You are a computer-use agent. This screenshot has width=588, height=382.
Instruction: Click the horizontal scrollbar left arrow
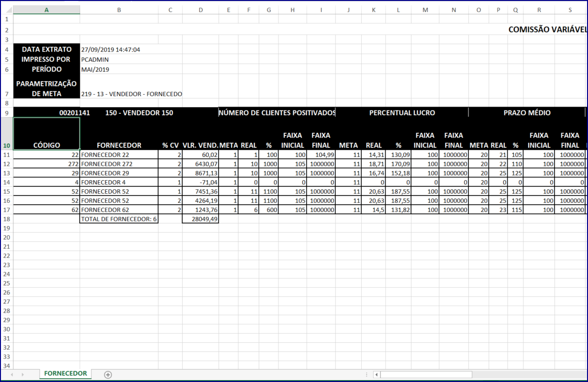(x=377, y=374)
